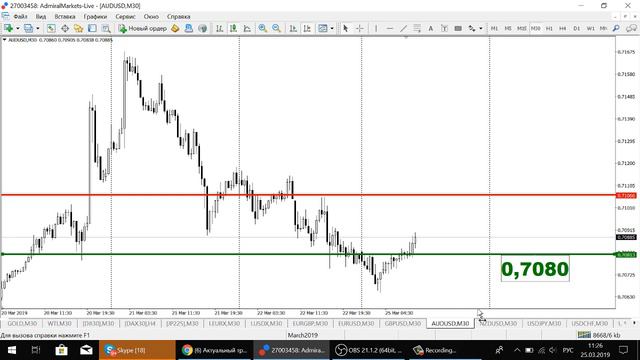
Task: Open a new chart window icon
Action: click(8, 28)
